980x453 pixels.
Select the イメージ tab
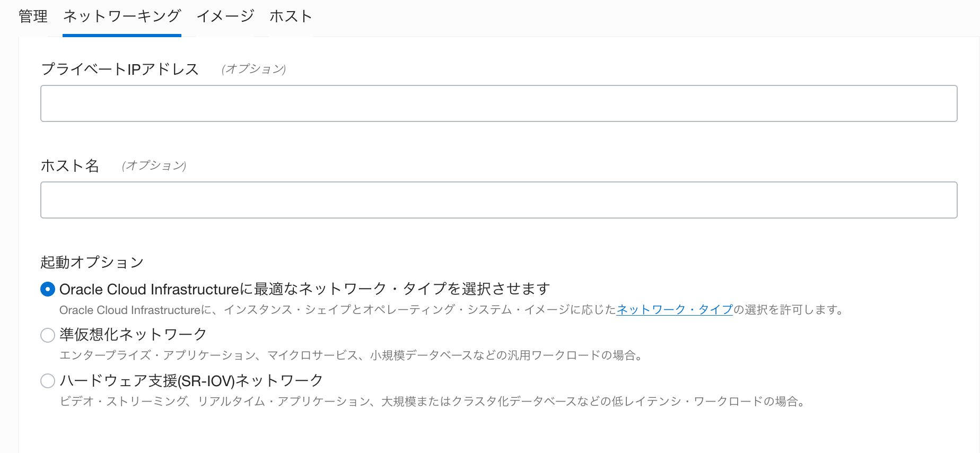[225, 16]
